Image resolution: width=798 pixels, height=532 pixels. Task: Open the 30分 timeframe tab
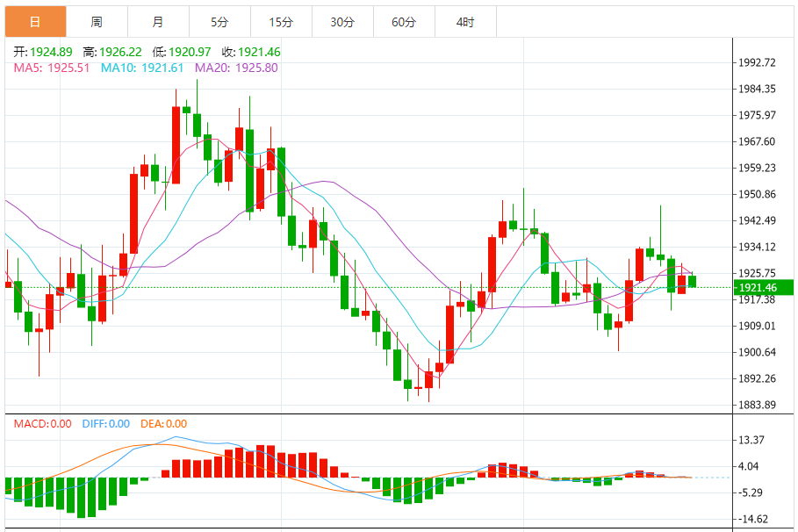[x=342, y=22]
